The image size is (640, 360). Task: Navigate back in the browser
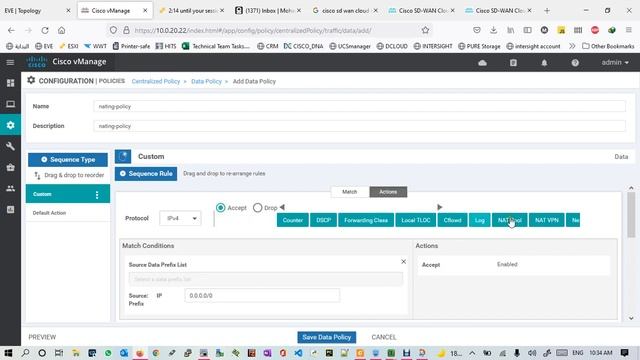coord(11,30)
